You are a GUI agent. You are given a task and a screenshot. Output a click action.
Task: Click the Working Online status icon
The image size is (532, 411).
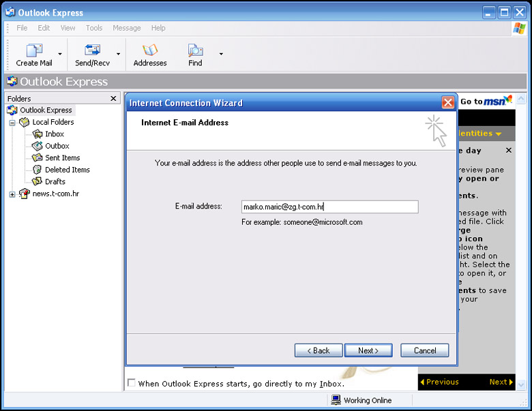click(336, 400)
